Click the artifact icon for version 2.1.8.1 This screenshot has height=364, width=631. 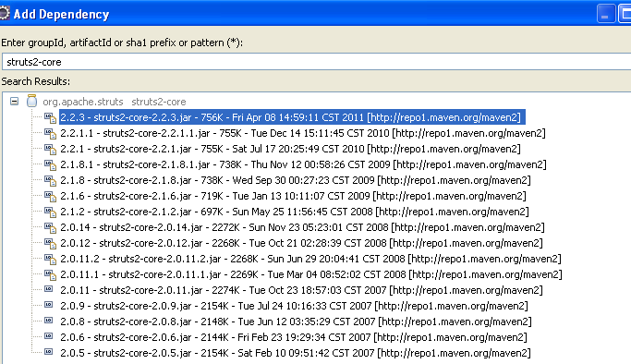click(x=50, y=164)
